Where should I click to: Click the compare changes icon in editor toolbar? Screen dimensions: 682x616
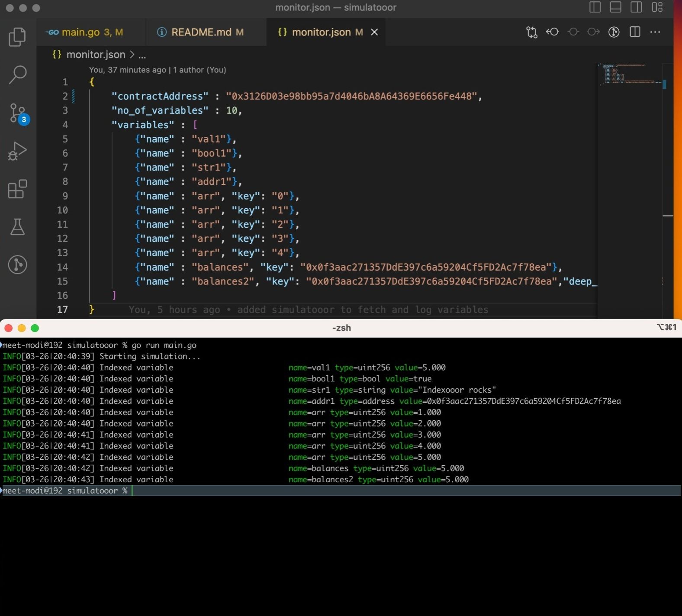(531, 32)
